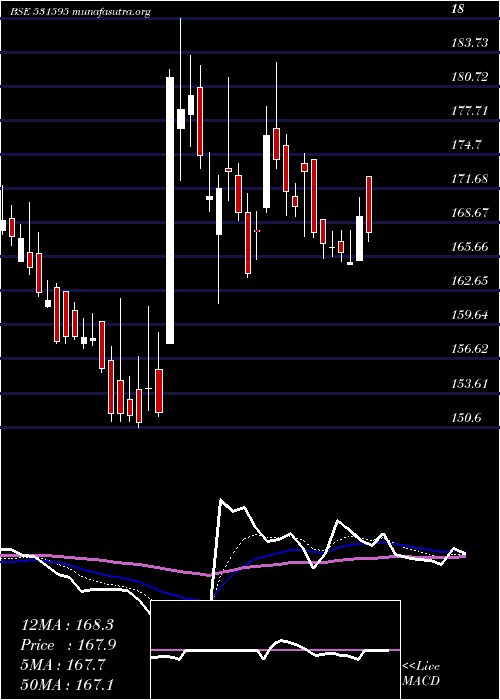The width and height of the screenshot is (500, 700).
Task: Select the 153.61 price axis label
Action: (x=469, y=383)
